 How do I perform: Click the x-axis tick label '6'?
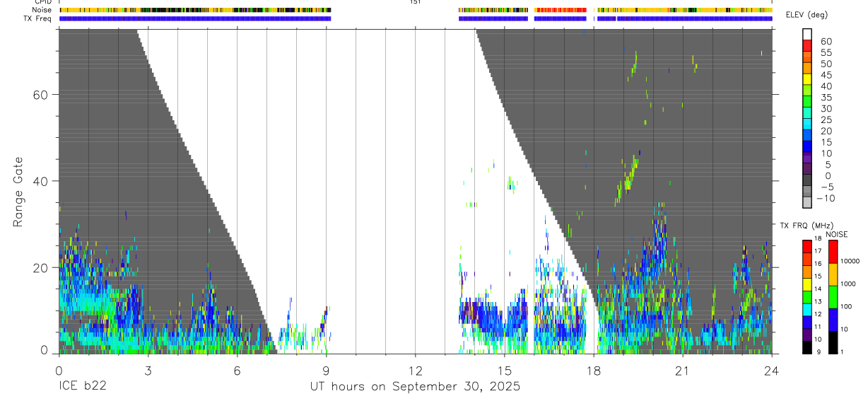point(237,371)
